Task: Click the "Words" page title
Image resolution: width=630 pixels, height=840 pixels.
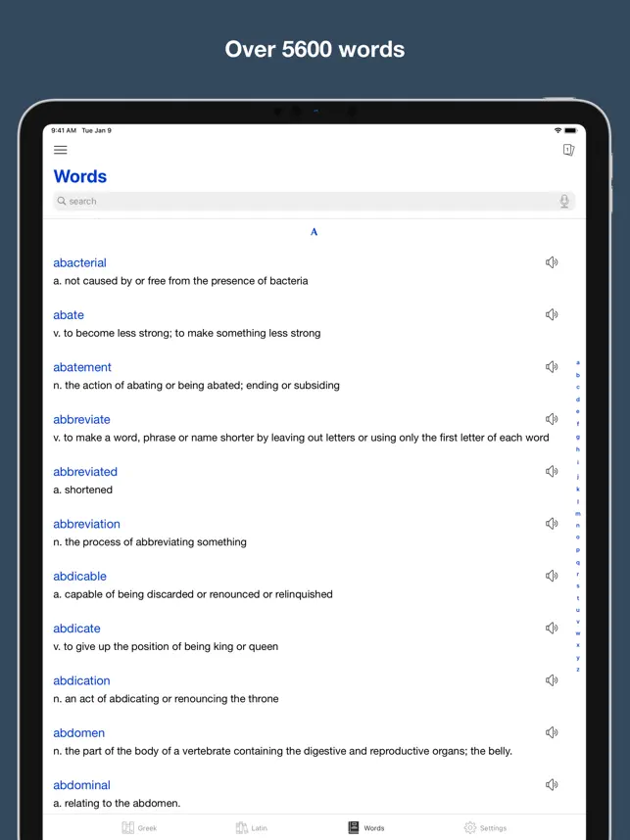Action: pyautogui.click(x=80, y=176)
